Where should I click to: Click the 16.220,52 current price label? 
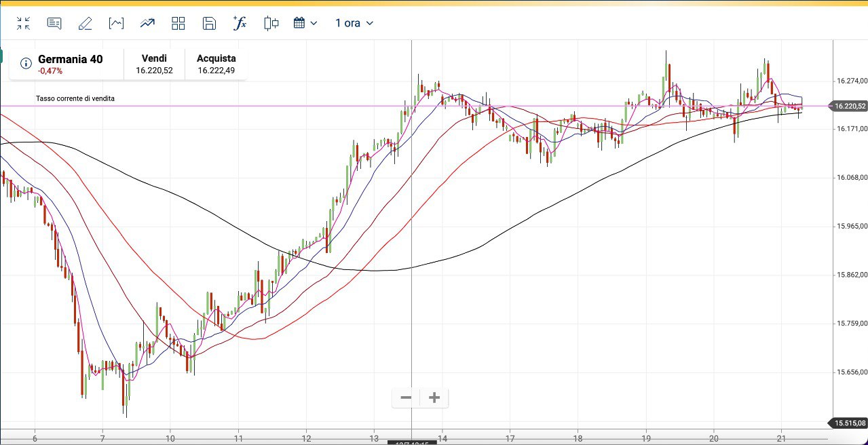pos(850,106)
